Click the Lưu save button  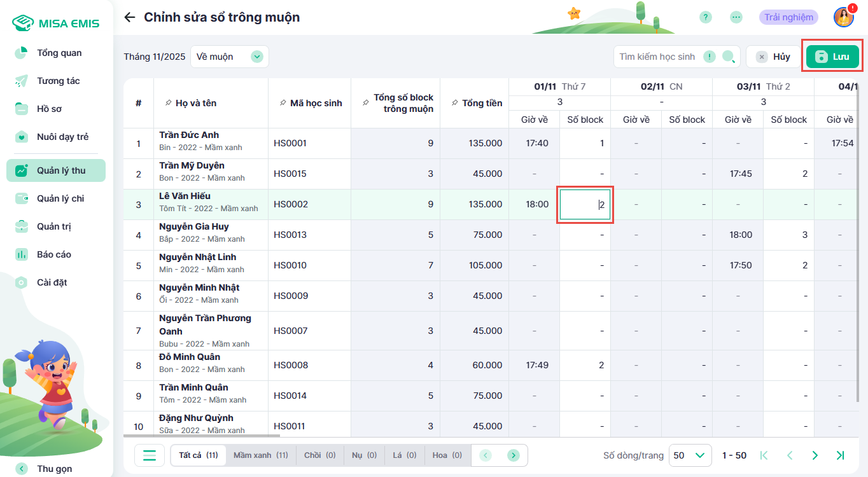(x=832, y=57)
